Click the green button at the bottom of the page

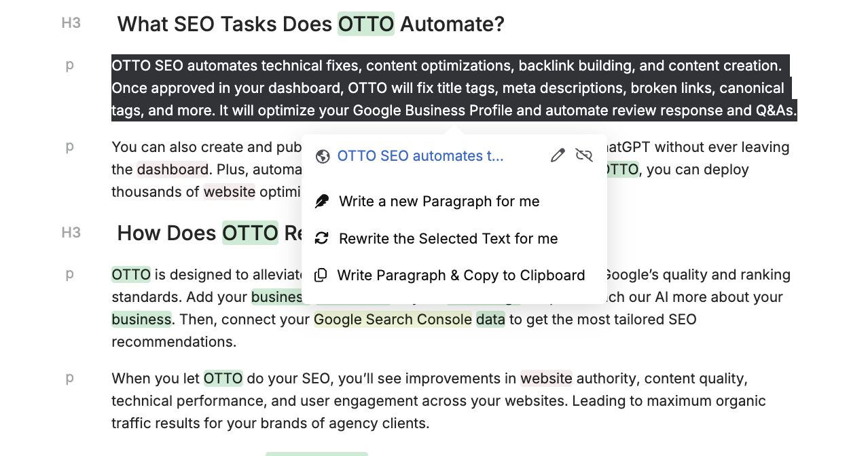(x=317, y=453)
